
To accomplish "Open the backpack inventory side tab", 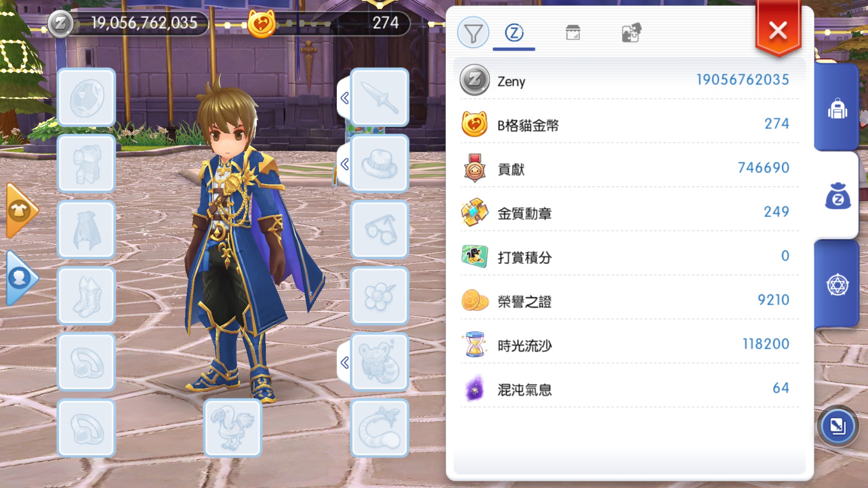I will click(837, 108).
